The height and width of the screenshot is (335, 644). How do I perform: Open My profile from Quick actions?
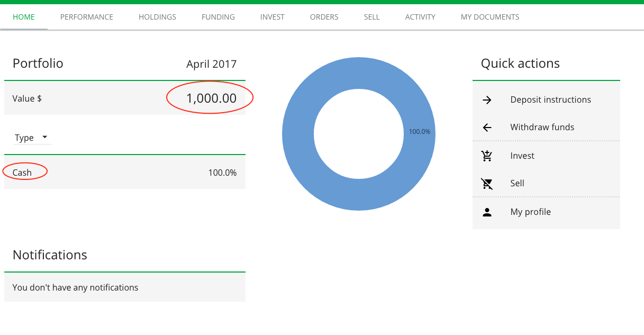pyautogui.click(x=530, y=212)
